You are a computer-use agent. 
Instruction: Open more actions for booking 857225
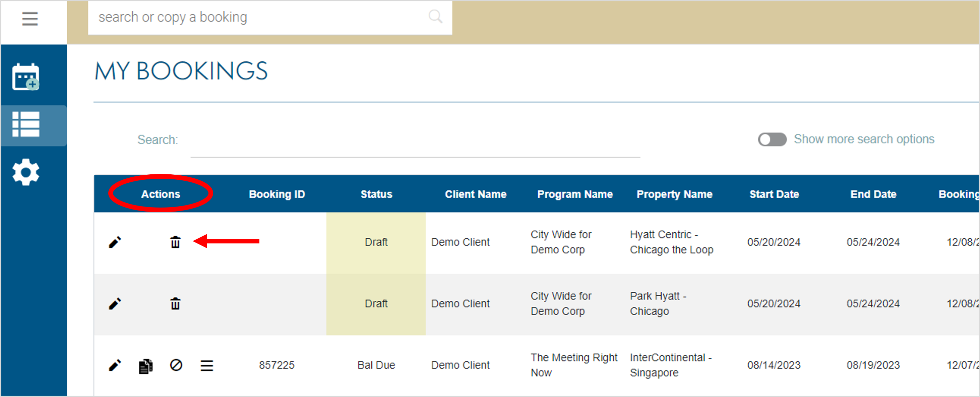click(206, 365)
